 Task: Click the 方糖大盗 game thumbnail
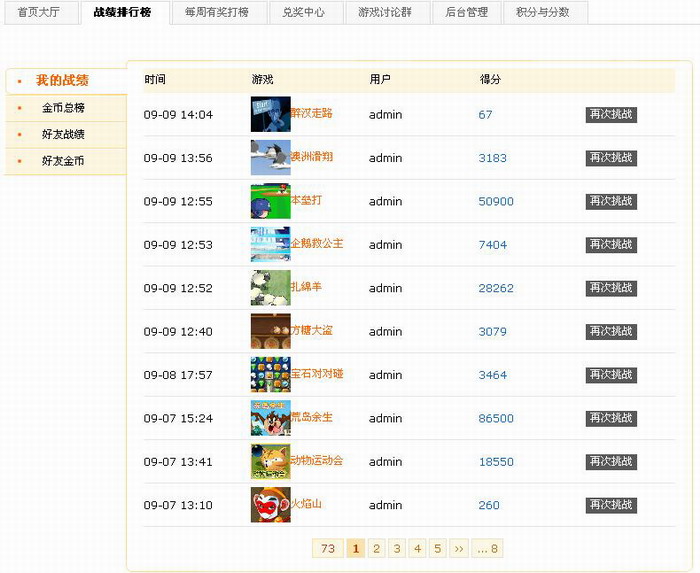(x=271, y=331)
